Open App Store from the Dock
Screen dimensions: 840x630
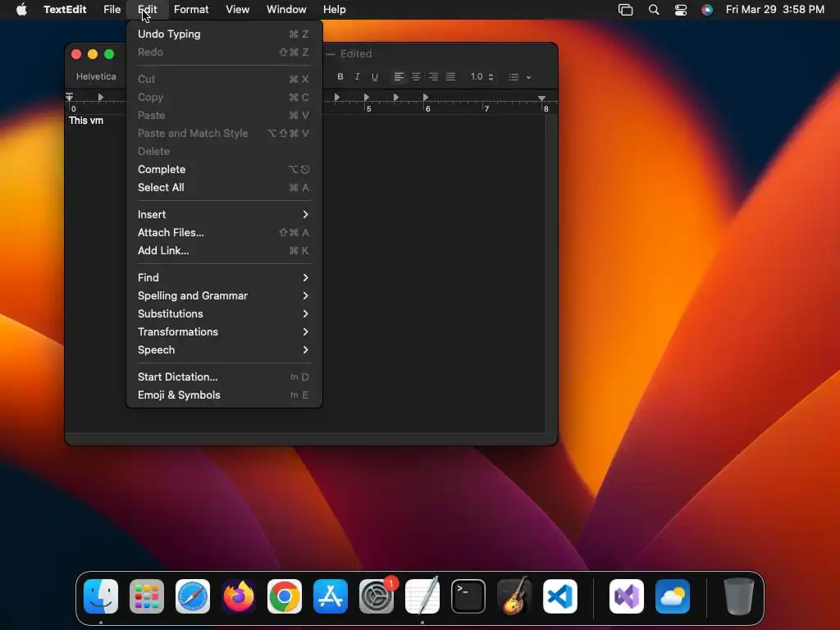pos(331,596)
